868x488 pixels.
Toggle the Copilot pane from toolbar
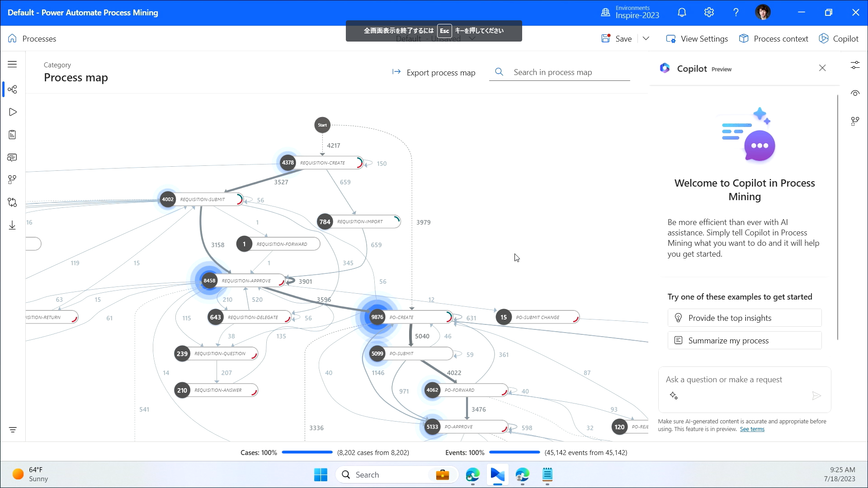pos(839,39)
